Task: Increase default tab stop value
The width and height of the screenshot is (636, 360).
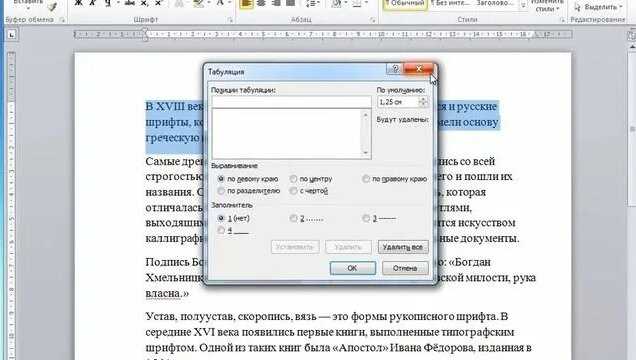Action: pyautogui.click(x=423, y=99)
